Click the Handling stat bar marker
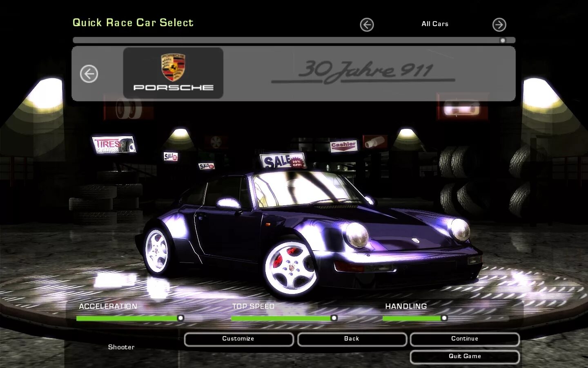Viewport: 588px width, 368px height. pyautogui.click(x=444, y=318)
